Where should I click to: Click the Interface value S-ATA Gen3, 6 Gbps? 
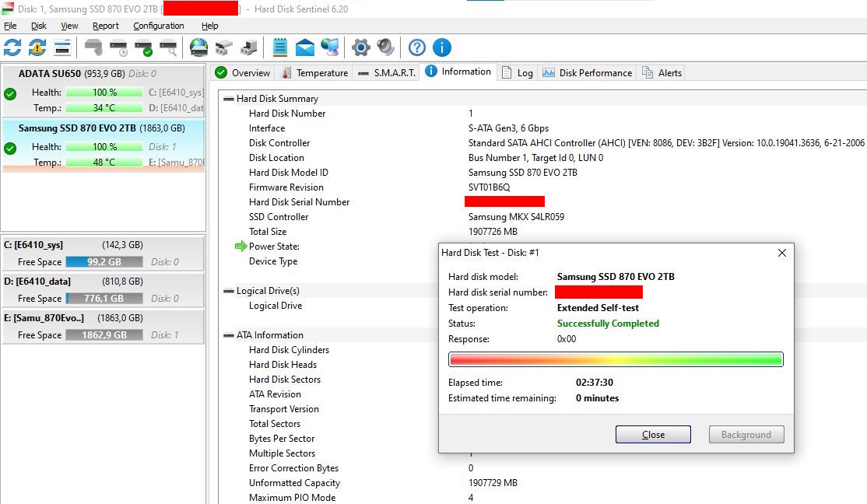point(508,128)
